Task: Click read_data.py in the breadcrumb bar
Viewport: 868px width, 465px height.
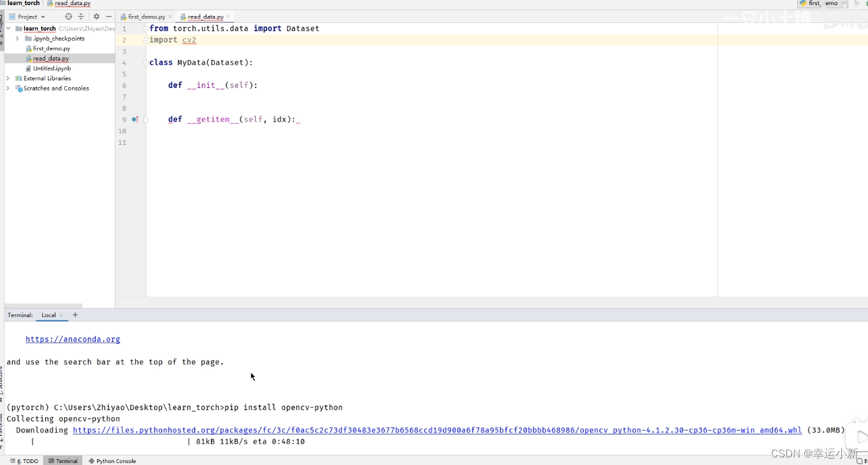Action: click(x=72, y=3)
